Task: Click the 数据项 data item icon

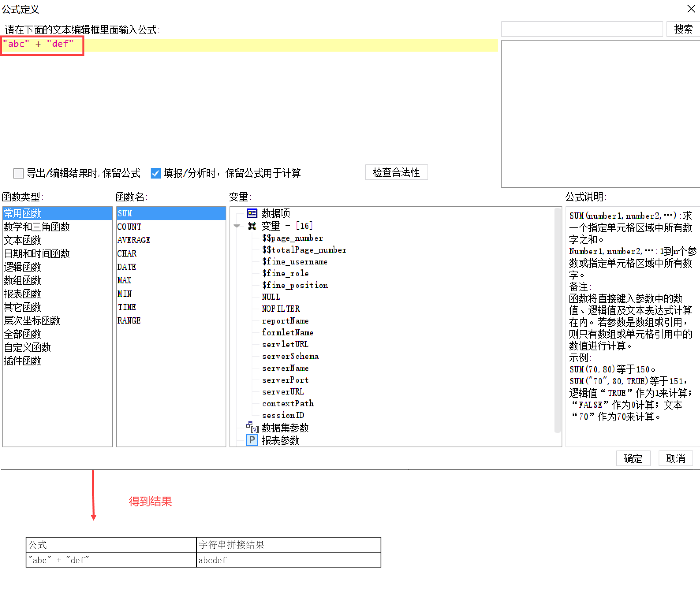Action: pyautogui.click(x=252, y=213)
